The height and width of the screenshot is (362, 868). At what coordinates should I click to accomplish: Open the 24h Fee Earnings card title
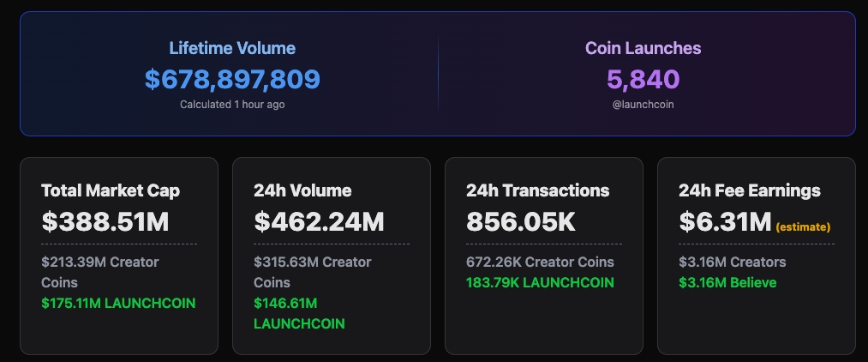point(750,190)
